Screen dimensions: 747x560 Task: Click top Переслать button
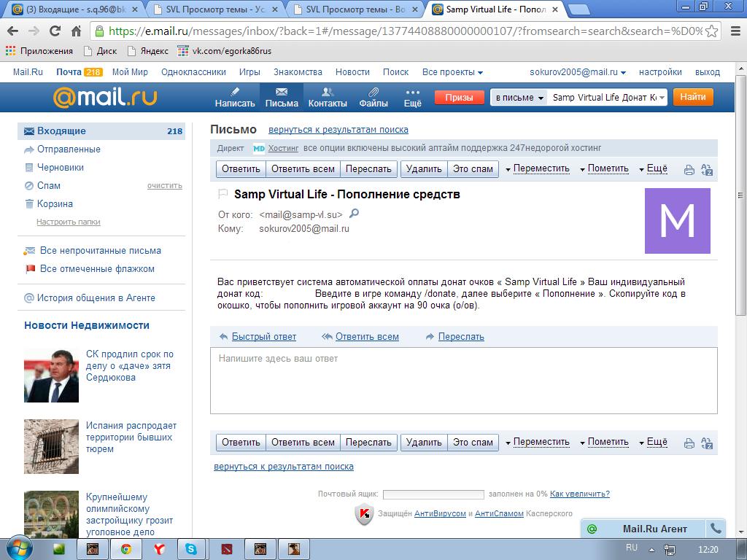(368, 169)
